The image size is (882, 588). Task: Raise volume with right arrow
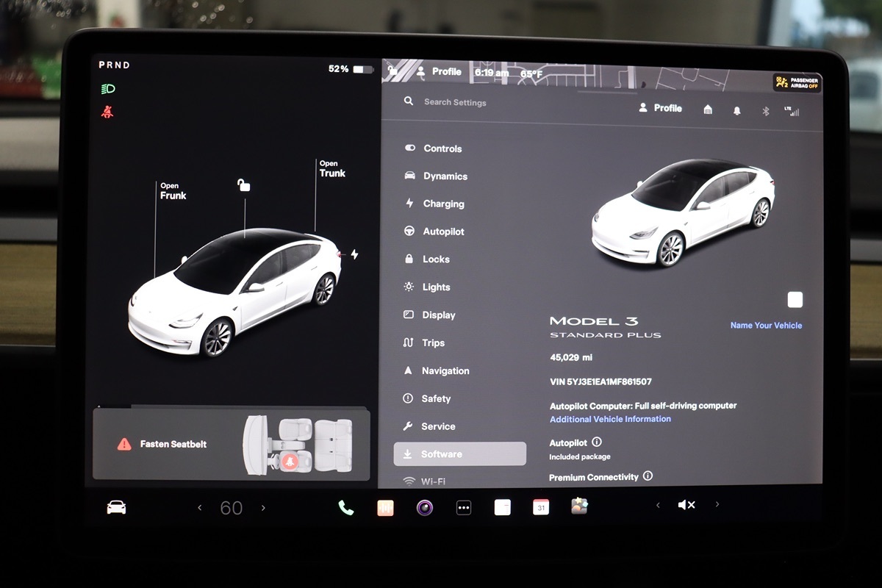717,504
